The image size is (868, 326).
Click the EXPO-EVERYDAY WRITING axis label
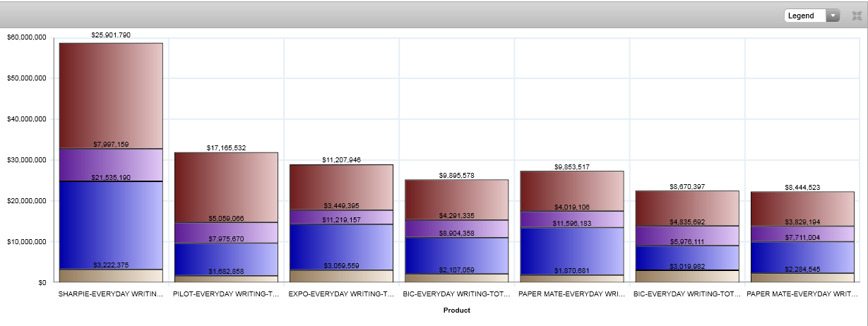(x=341, y=294)
